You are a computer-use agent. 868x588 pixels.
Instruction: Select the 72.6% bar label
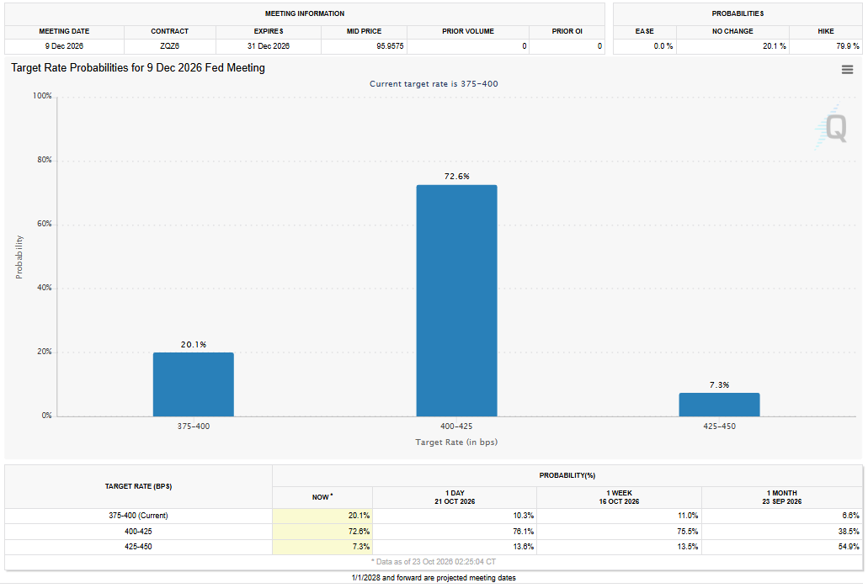coord(456,177)
